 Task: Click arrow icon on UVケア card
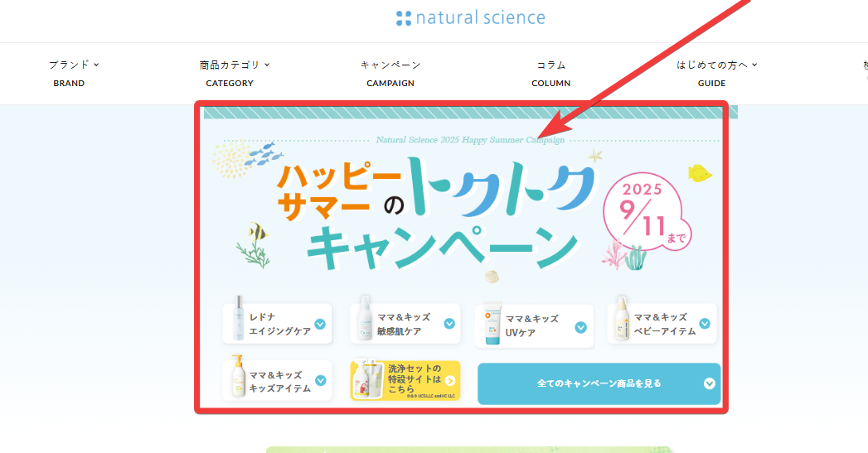[x=580, y=327]
